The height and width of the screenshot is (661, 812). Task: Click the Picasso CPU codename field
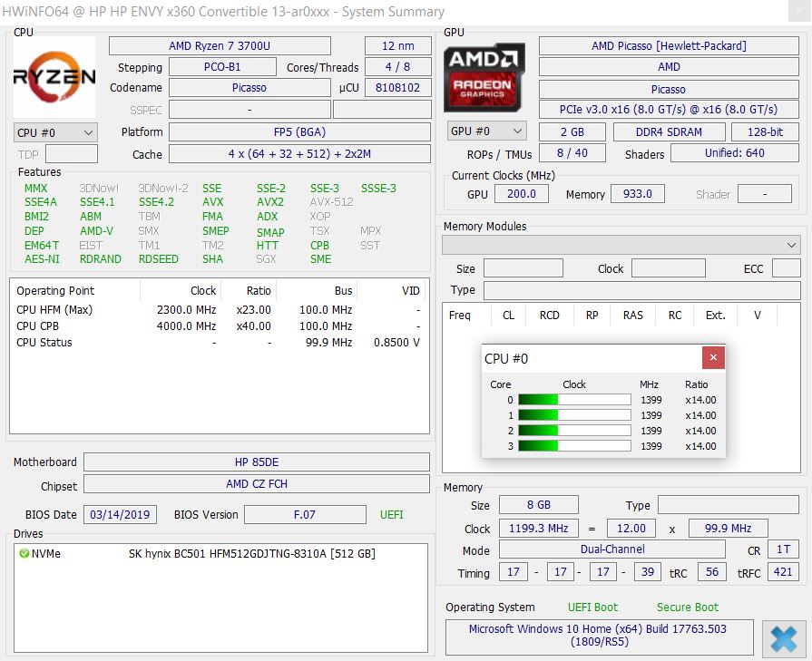pyautogui.click(x=249, y=87)
